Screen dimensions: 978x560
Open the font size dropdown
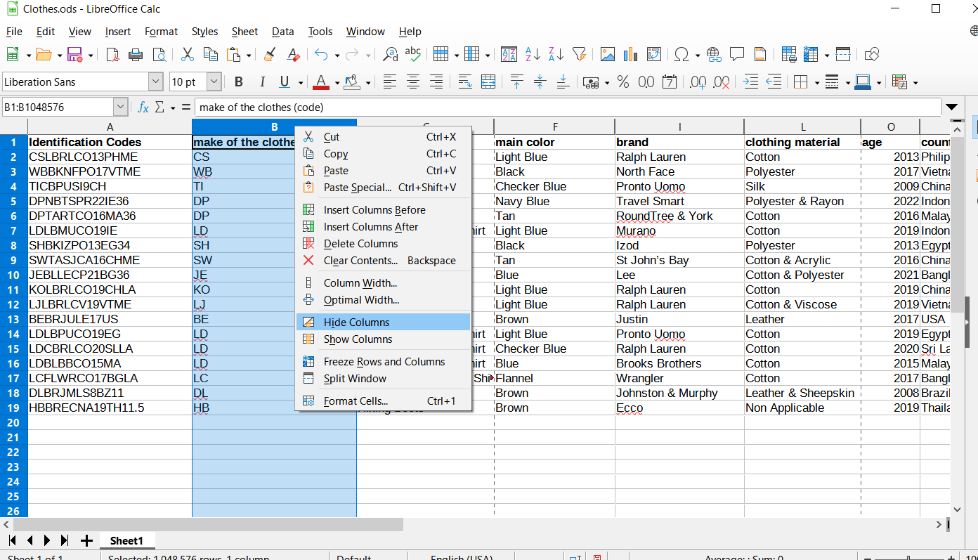click(214, 82)
